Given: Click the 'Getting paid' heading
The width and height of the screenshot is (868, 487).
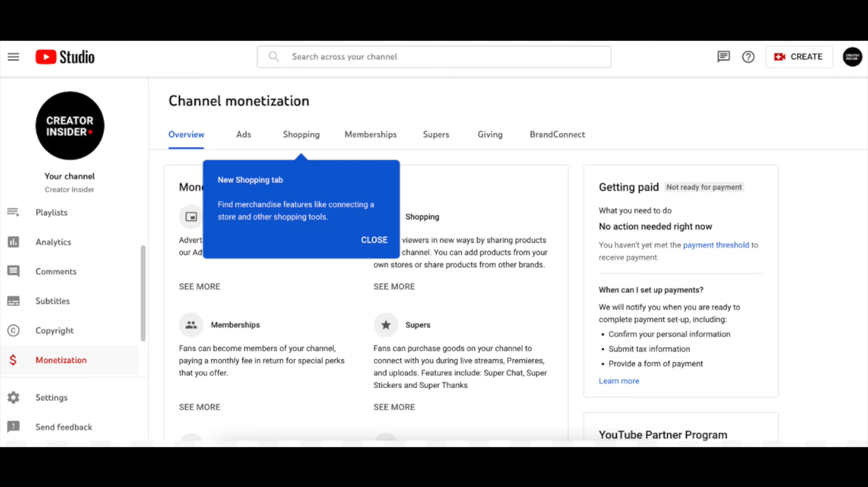Looking at the screenshot, I should [628, 187].
